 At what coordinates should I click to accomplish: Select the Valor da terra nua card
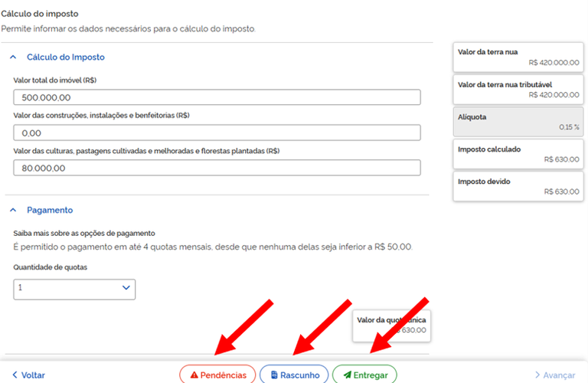tap(518, 57)
